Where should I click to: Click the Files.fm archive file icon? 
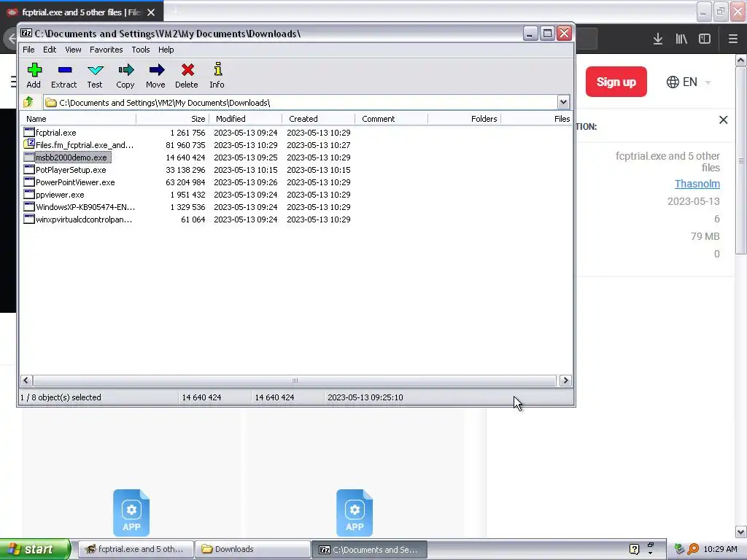click(29, 144)
